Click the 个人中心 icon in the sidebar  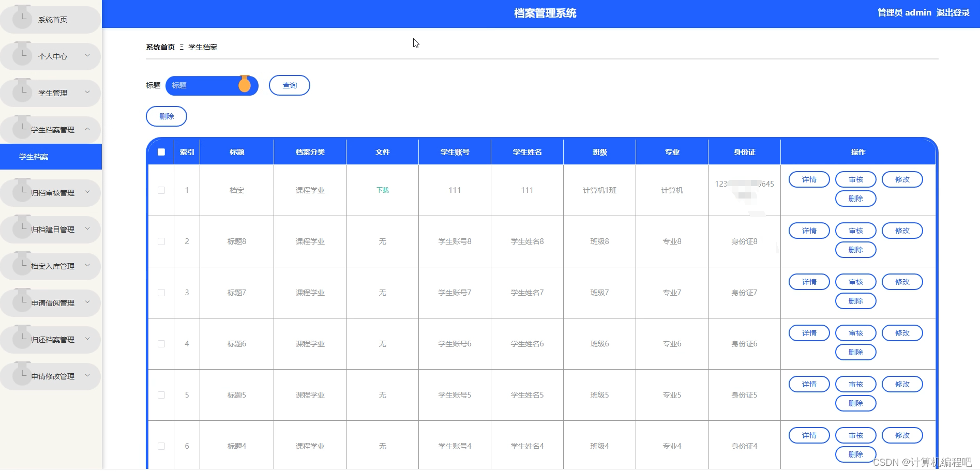22,56
